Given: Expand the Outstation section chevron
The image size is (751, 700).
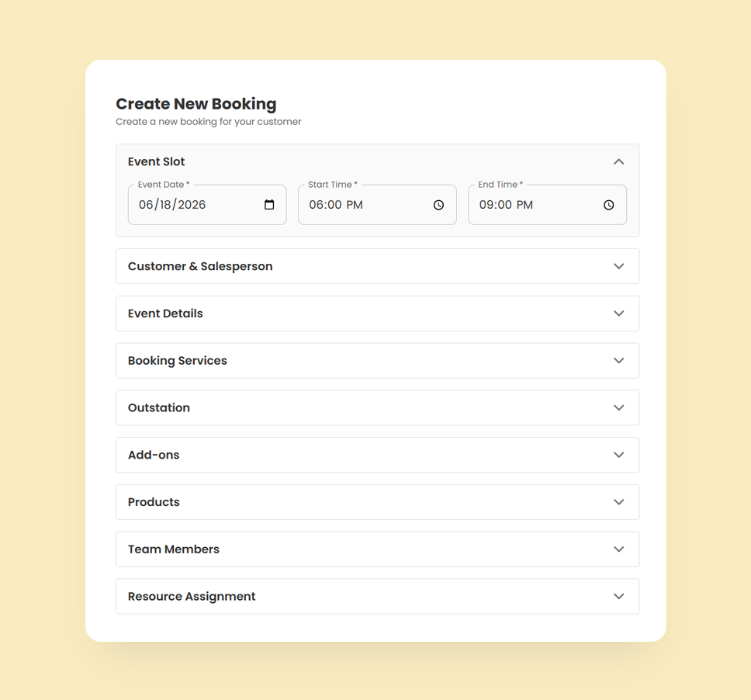Looking at the screenshot, I should tap(619, 407).
